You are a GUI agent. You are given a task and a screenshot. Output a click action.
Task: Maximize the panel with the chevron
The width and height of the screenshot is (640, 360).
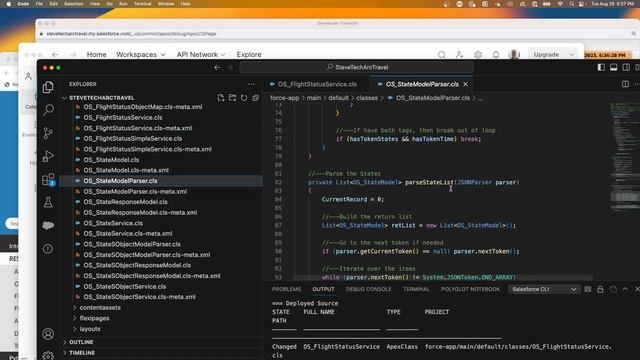pos(625,289)
